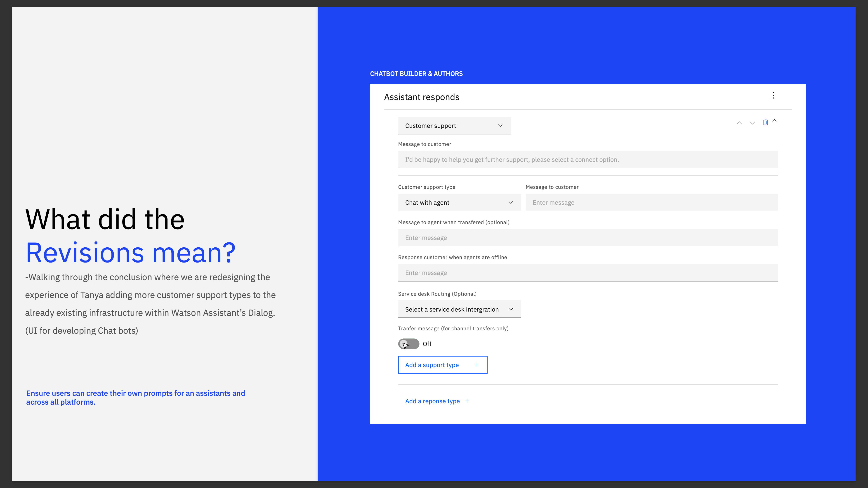Delete response using the trash can icon
The image size is (868, 488).
point(766,122)
